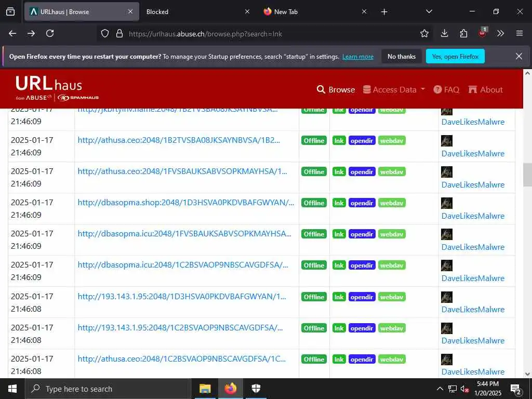532x399 pixels.
Task: Open the Downloads panel
Action: [x=445, y=33]
